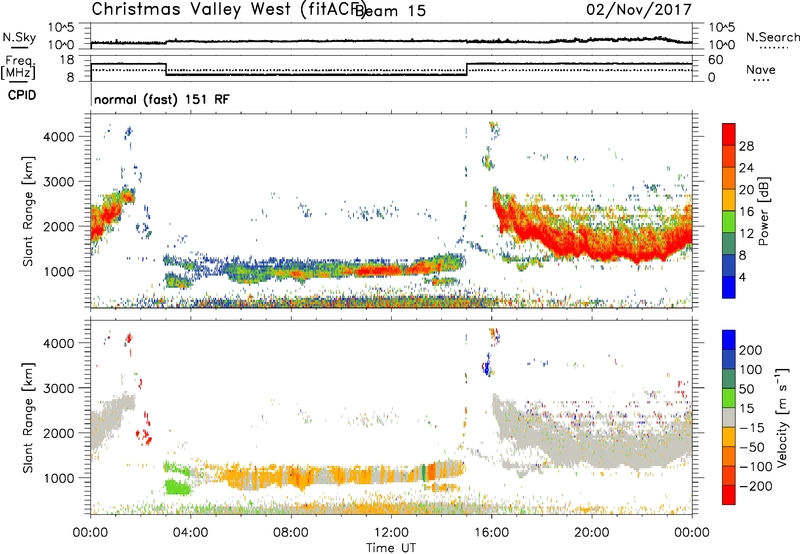Click the blue top of the Velocity color bar
Image resolution: width=800 pixels, height=554 pixels.
coord(729,340)
